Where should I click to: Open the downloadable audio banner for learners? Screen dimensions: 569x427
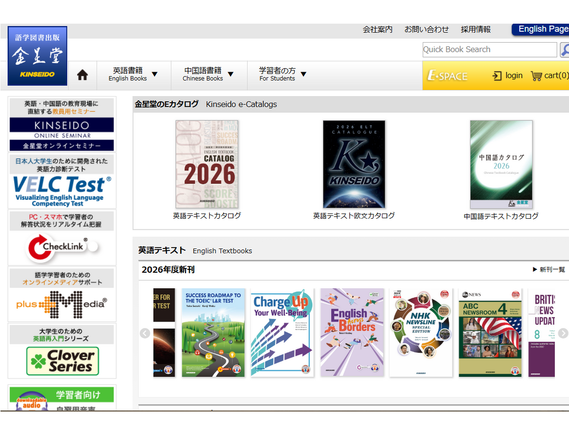62,398
